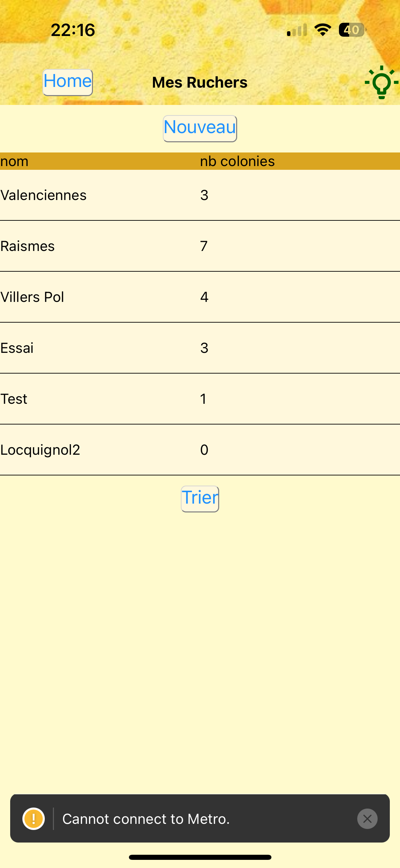
Task: Tap the Cannot connect to Metro message
Action: (x=146, y=819)
